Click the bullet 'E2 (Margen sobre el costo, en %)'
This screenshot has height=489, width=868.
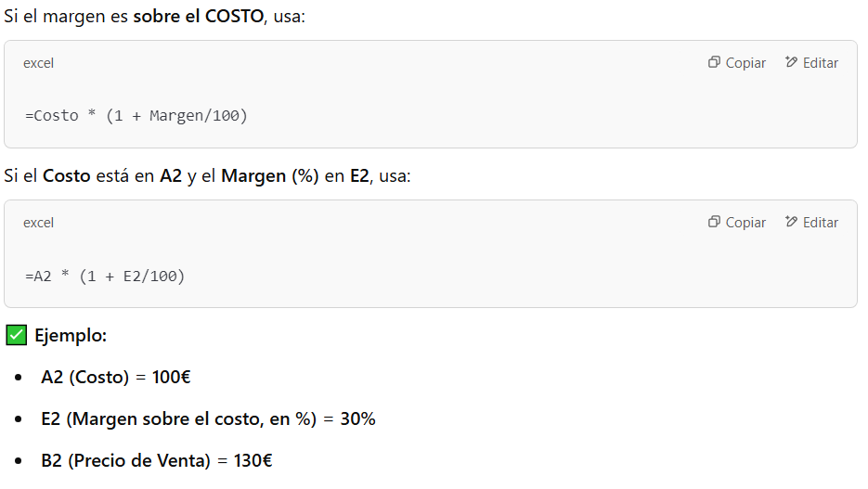coord(208,419)
